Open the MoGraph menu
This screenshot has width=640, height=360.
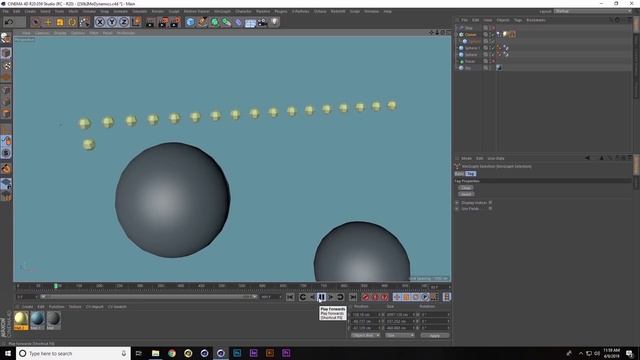point(222,11)
